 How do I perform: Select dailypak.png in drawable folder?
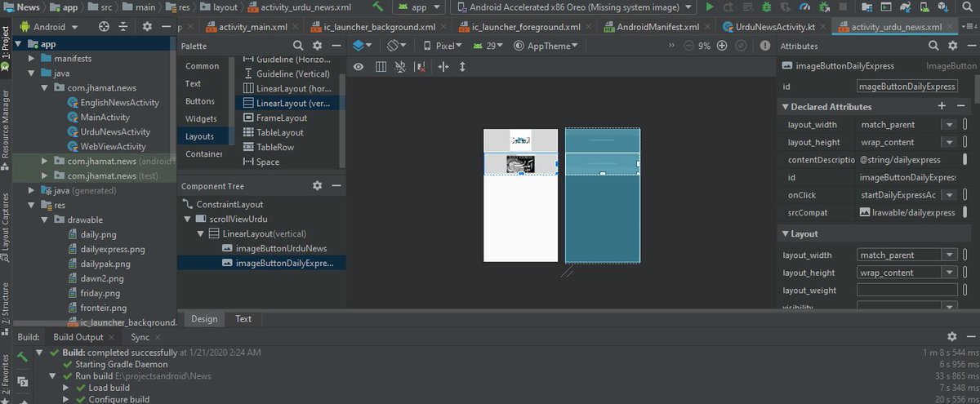point(105,264)
